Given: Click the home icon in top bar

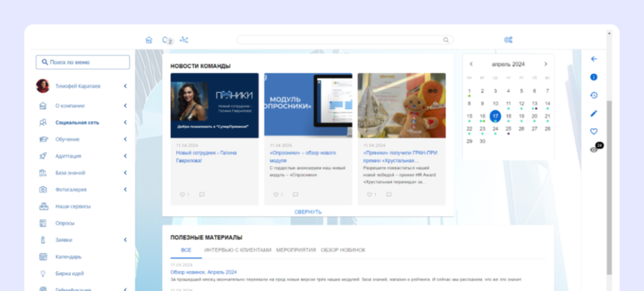Looking at the screenshot, I should click(149, 40).
